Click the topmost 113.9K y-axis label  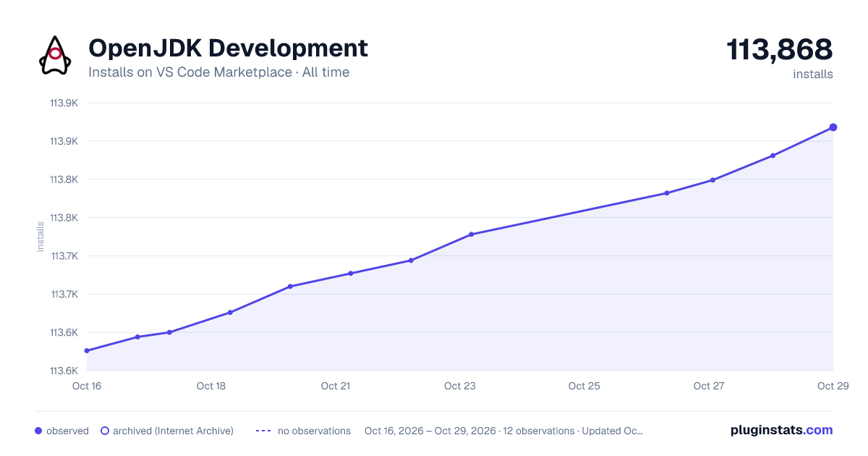point(64,103)
